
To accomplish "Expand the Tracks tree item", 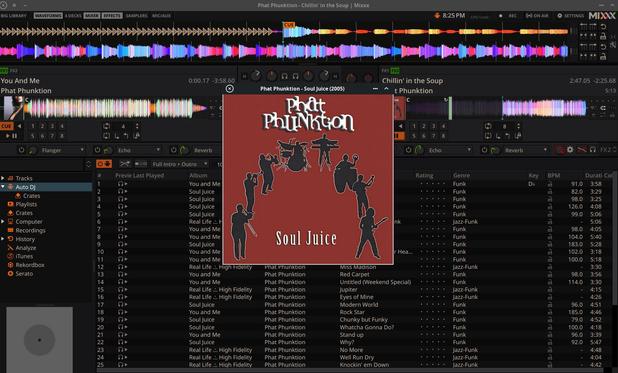I will [3, 178].
